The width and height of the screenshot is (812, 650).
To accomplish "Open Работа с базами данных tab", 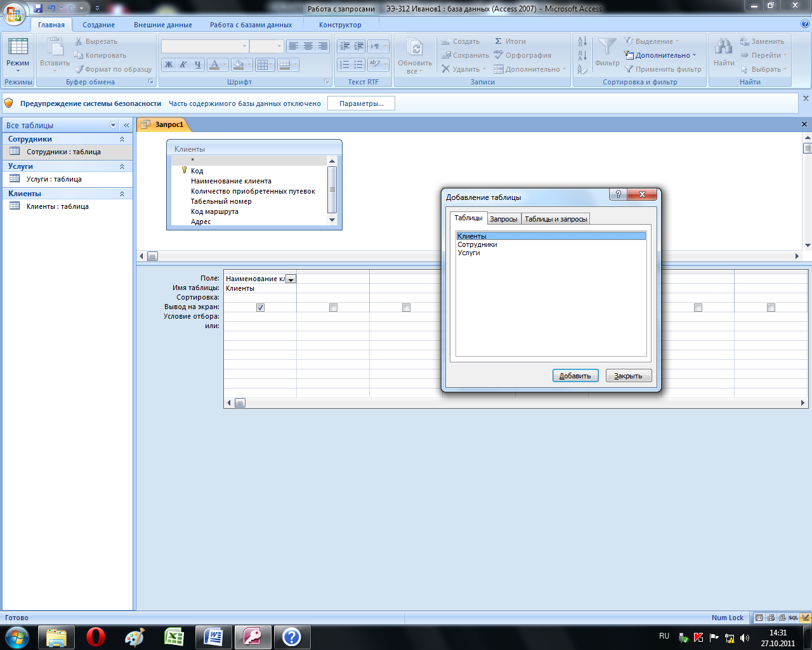I will point(251,25).
